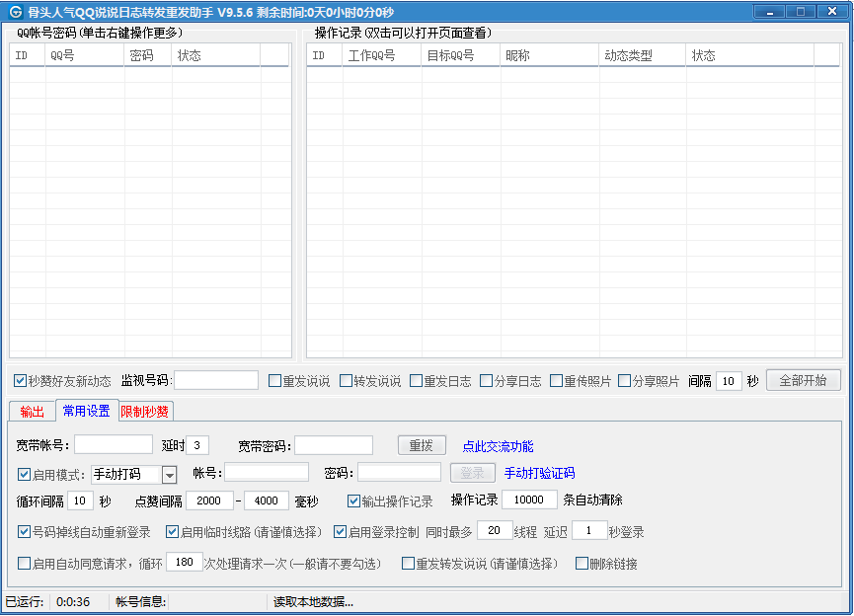The width and height of the screenshot is (854, 616).
Task: Click ID column header in operation records
Action: coord(325,55)
